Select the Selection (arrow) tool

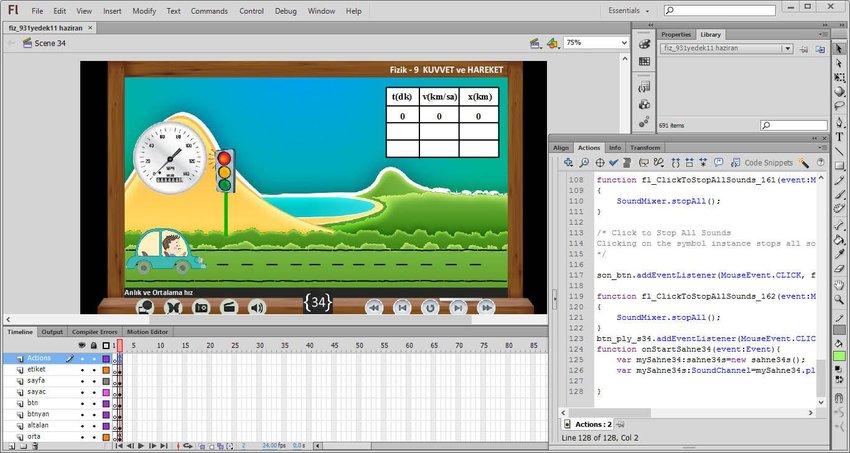pyautogui.click(x=839, y=49)
